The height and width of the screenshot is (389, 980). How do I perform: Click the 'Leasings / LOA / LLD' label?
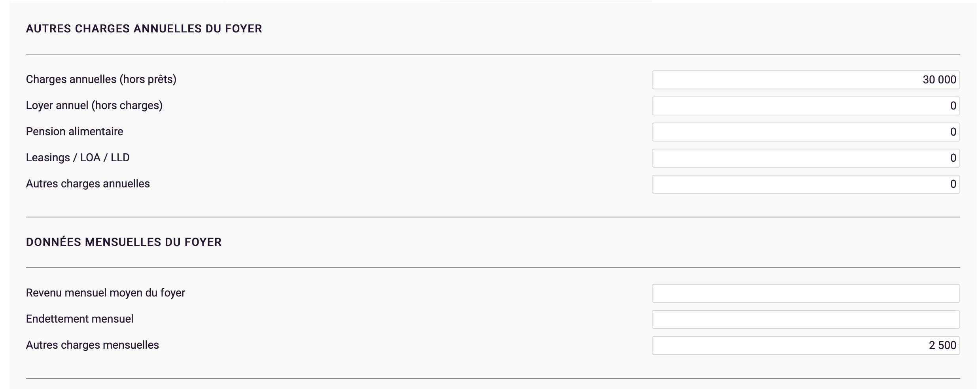78,158
